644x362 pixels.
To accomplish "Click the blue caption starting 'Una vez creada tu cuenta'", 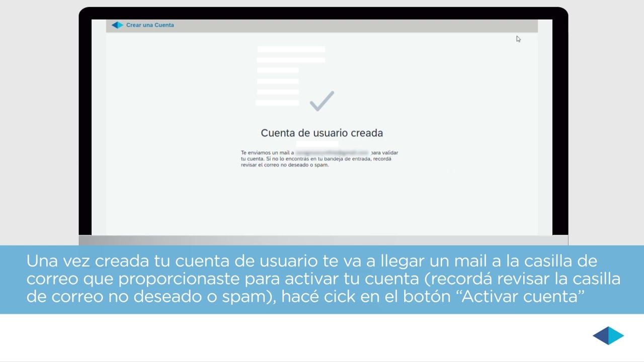I will pos(322,279).
